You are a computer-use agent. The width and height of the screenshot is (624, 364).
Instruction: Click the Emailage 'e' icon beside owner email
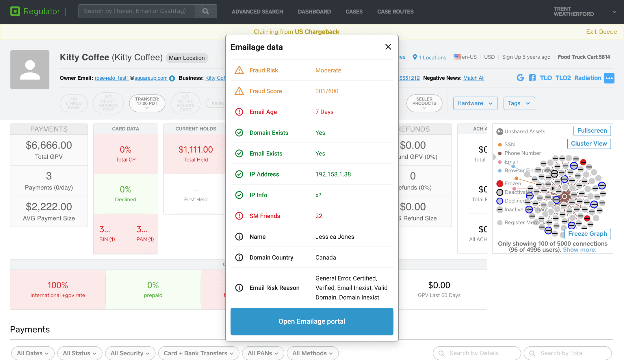coord(172,78)
